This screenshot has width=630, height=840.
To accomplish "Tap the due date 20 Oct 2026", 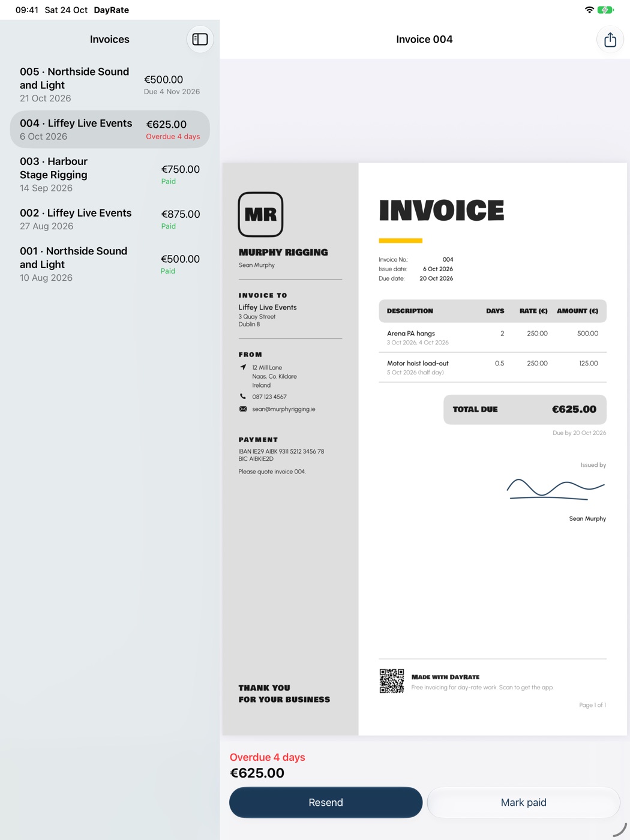I will (436, 278).
